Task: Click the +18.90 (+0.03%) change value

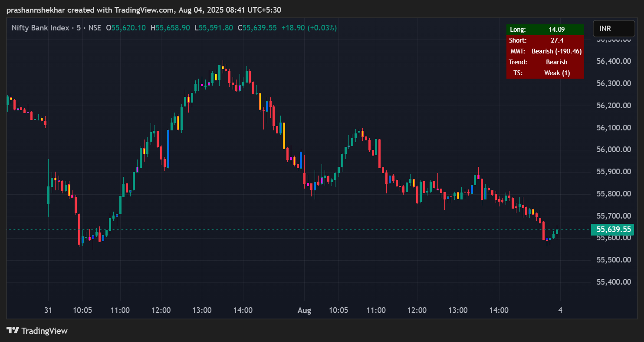Action: pyautogui.click(x=309, y=28)
